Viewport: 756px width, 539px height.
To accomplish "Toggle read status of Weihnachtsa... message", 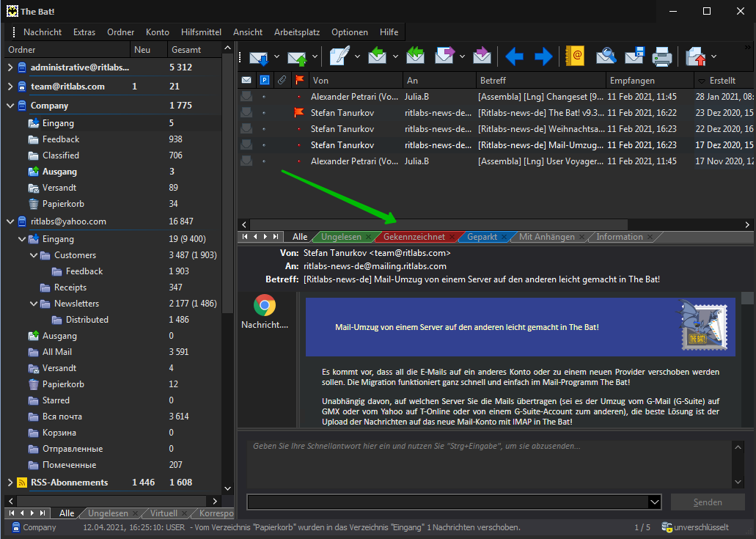I will [x=246, y=129].
